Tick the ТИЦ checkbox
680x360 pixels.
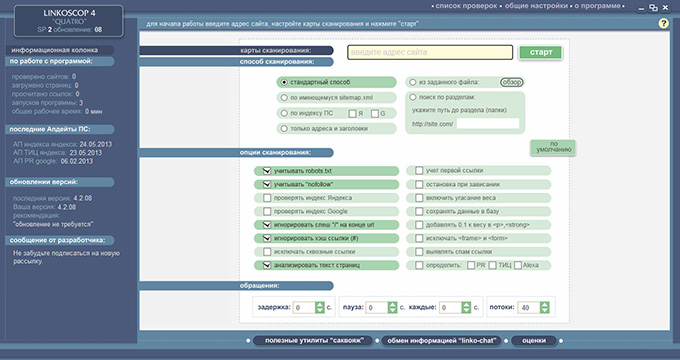[493, 265]
